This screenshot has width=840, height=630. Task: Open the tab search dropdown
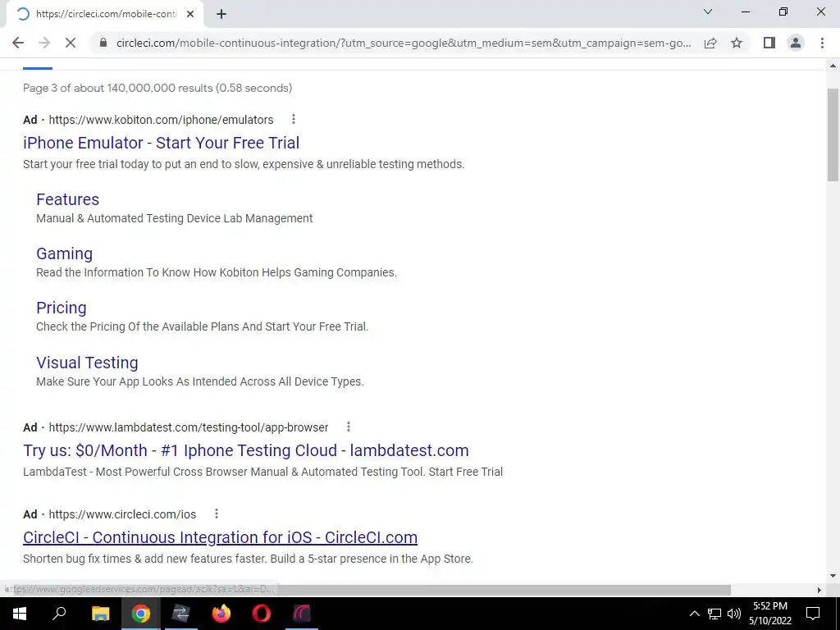[x=708, y=11]
